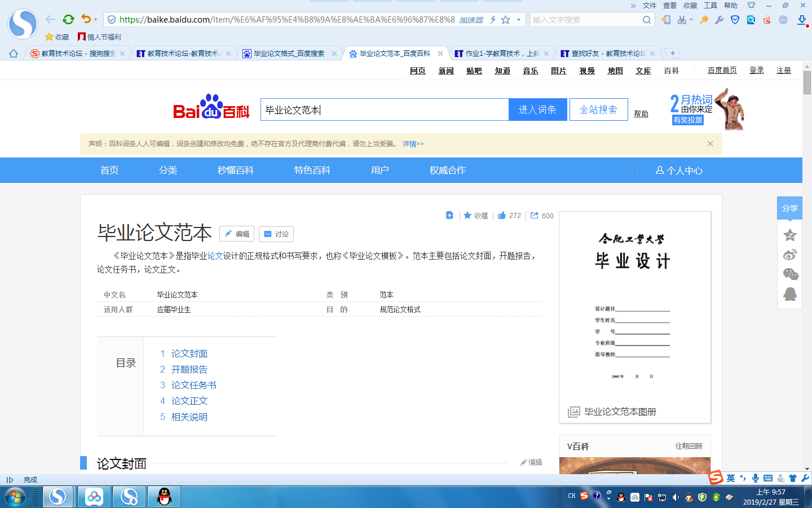Click the address bar URL field
Screen dimensions: 812x508
tap(286, 20)
